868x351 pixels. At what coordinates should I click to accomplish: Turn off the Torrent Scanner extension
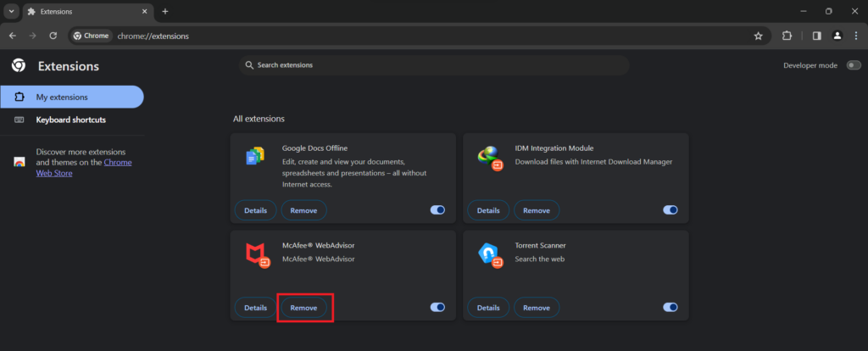(670, 308)
